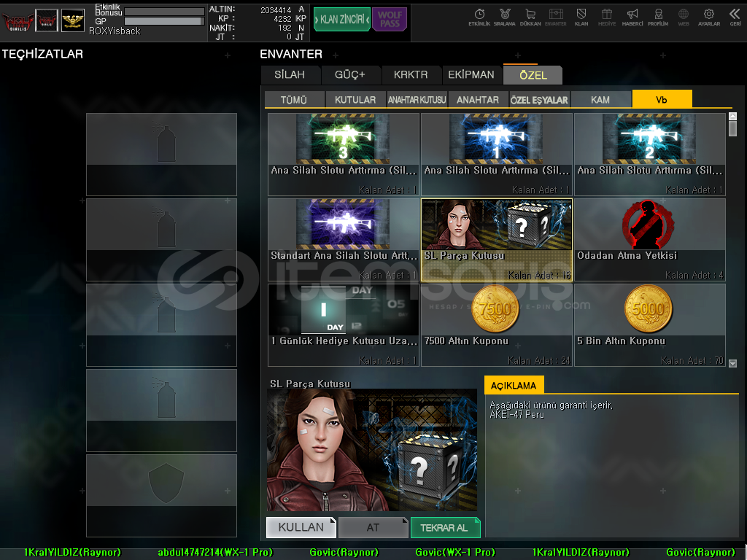
Task: Open the Wolf Pass button
Action: [x=390, y=19]
